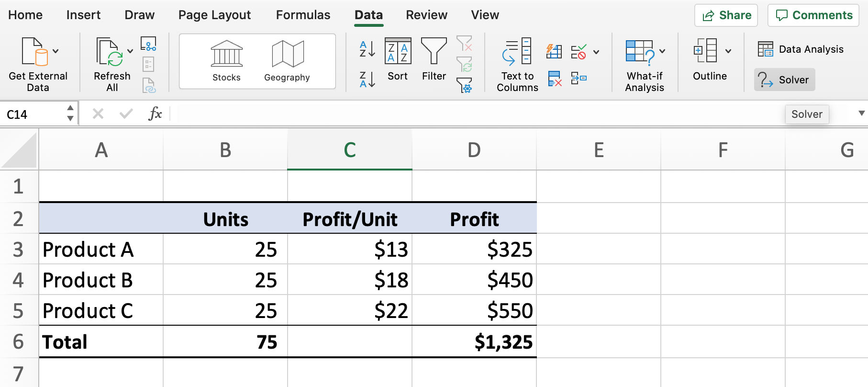Open Advanced filter icon
Viewport: 868px width, 387px height.
click(x=464, y=85)
